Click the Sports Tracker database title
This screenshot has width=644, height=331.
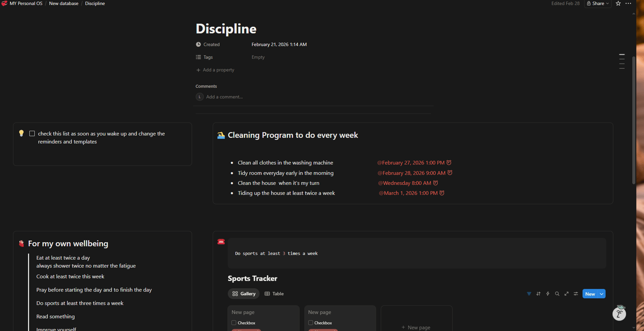(252, 279)
